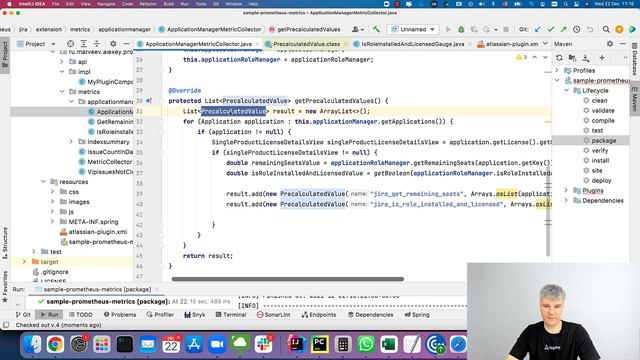Click the Git Push arrow icon
The height and width of the screenshot is (360, 640).
pos(564,29)
